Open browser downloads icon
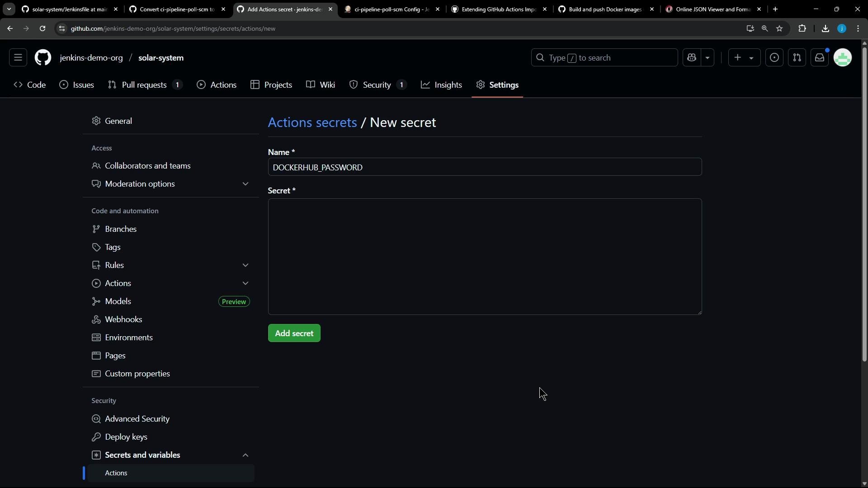The image size is (868, 488). coord(826,28)
